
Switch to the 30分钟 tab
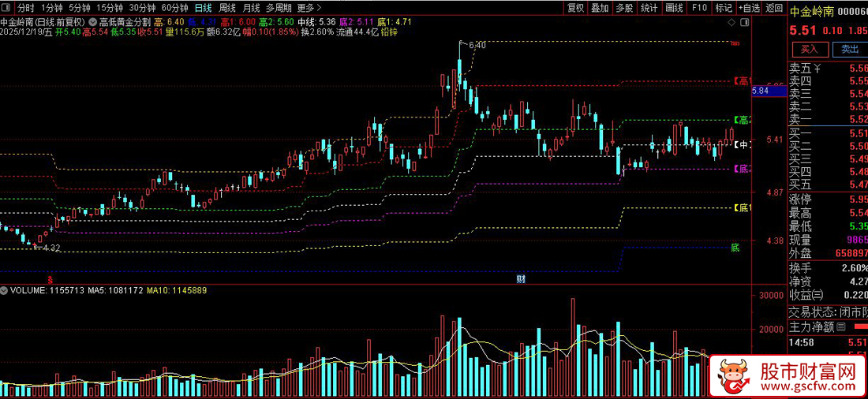tap(142, 8)
